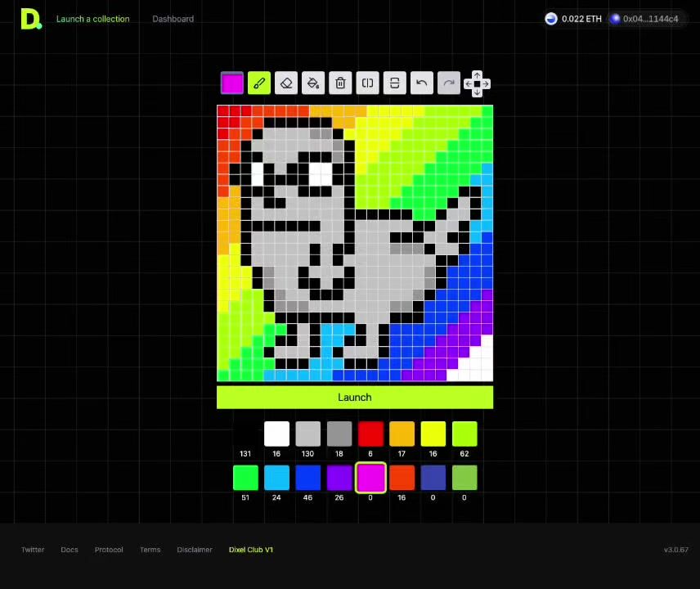
Task: Open the Twitter footer link
Action: click(33, 550)
